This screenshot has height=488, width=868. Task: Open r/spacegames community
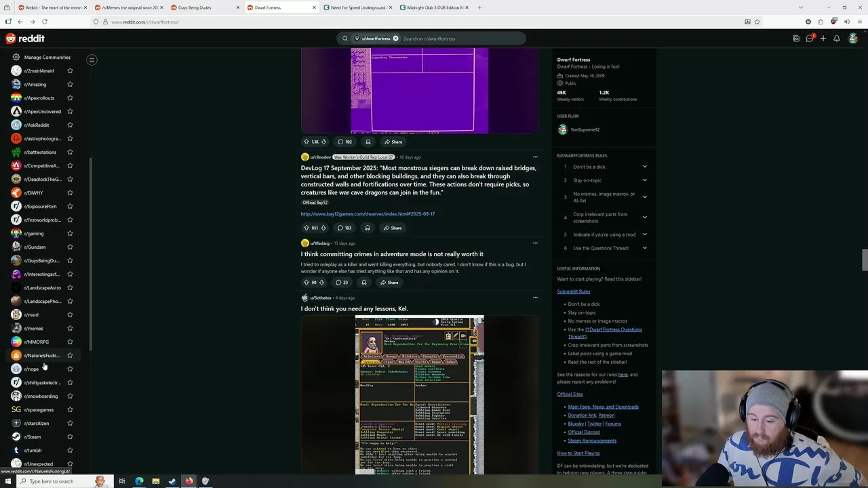pos(39,409)
